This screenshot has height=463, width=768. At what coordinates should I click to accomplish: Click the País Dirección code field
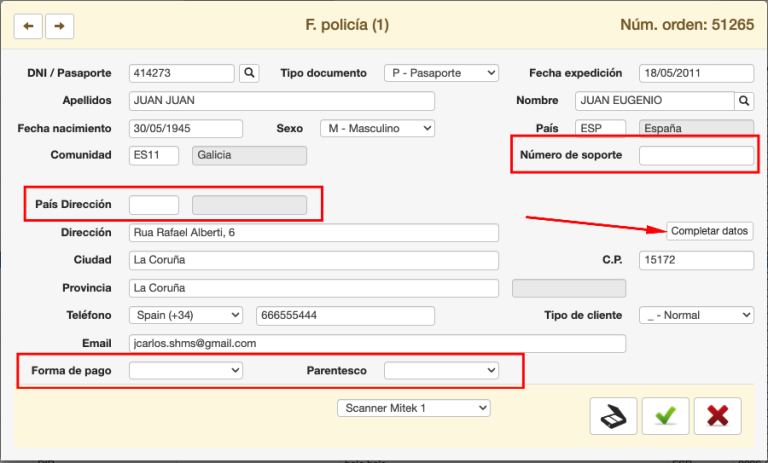[154, 205]
